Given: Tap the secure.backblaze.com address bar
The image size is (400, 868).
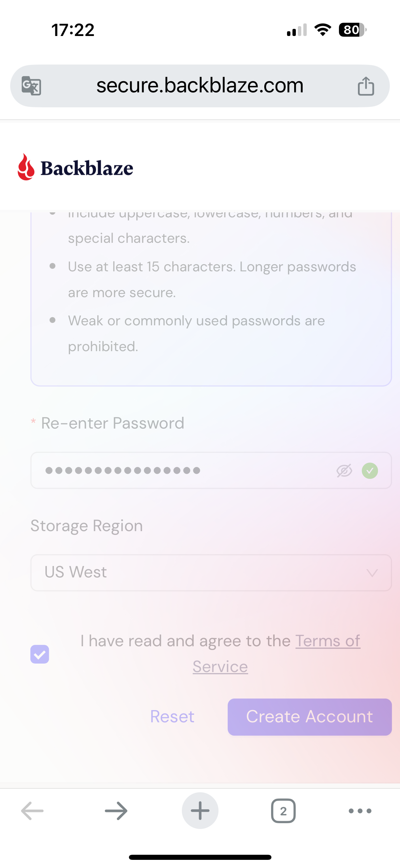Looking at the screenshot, I should [200, 86].
